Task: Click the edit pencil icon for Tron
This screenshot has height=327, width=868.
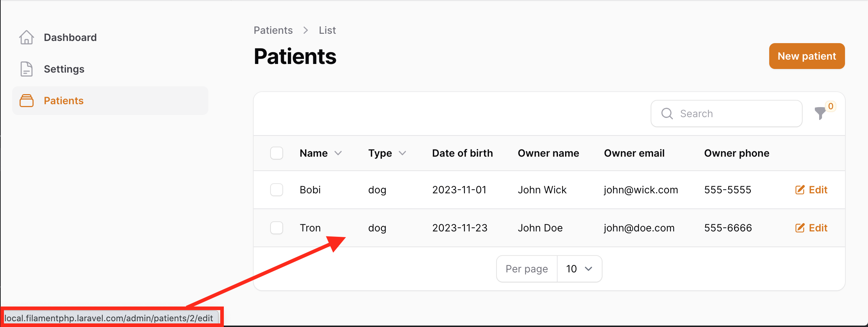Action: pyautogui.click(x=800, y=228)
